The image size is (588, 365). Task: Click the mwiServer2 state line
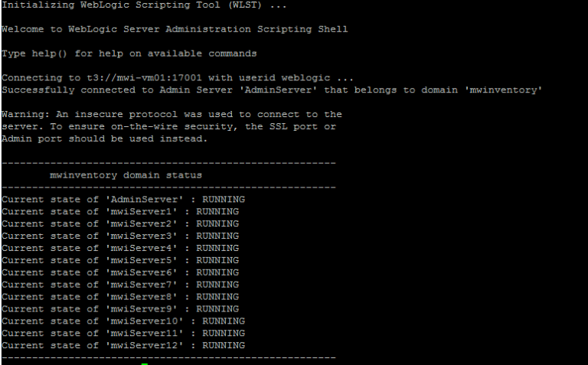coord(120,223)
